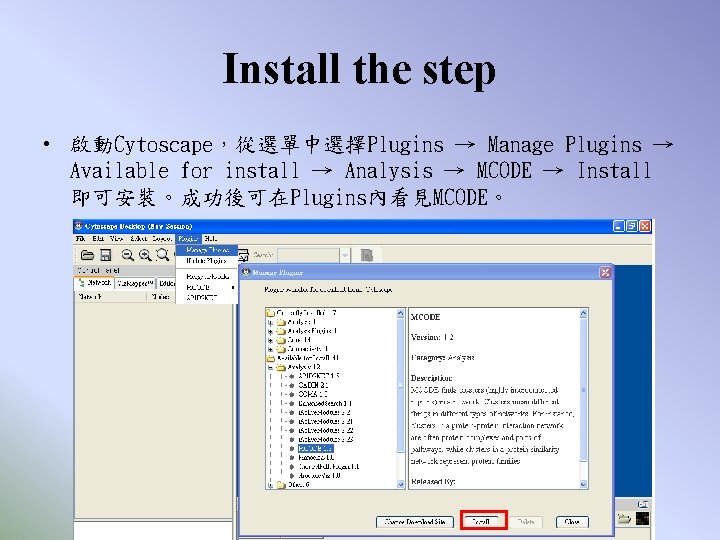Choose Manage Plugins in Plugins menu
The width and height of the screenshot is (720, 540).
point(207,250)
